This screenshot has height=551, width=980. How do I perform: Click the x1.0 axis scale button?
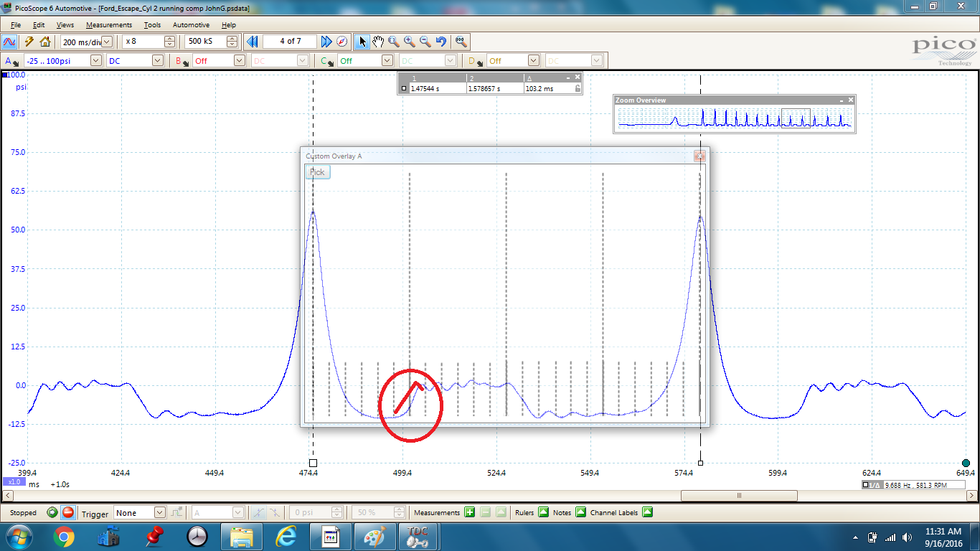14,483
